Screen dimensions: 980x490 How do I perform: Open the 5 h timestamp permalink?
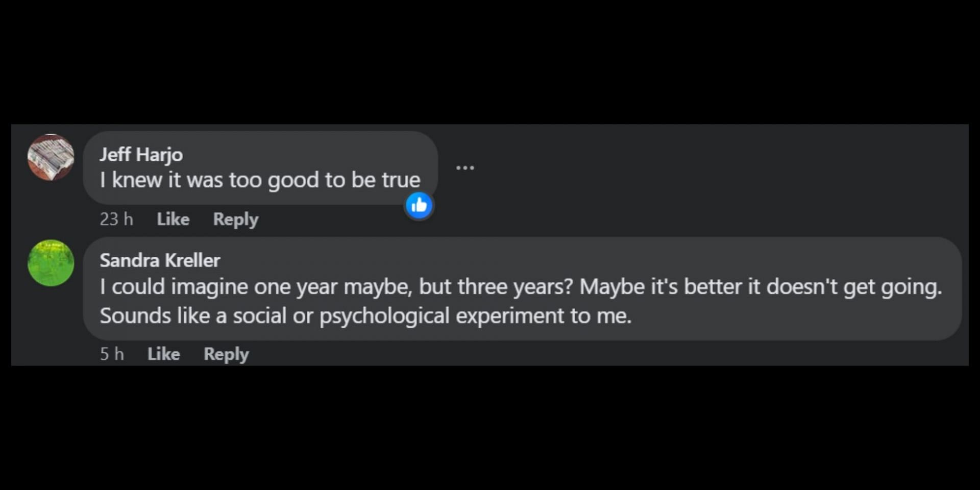pos(112,354)
